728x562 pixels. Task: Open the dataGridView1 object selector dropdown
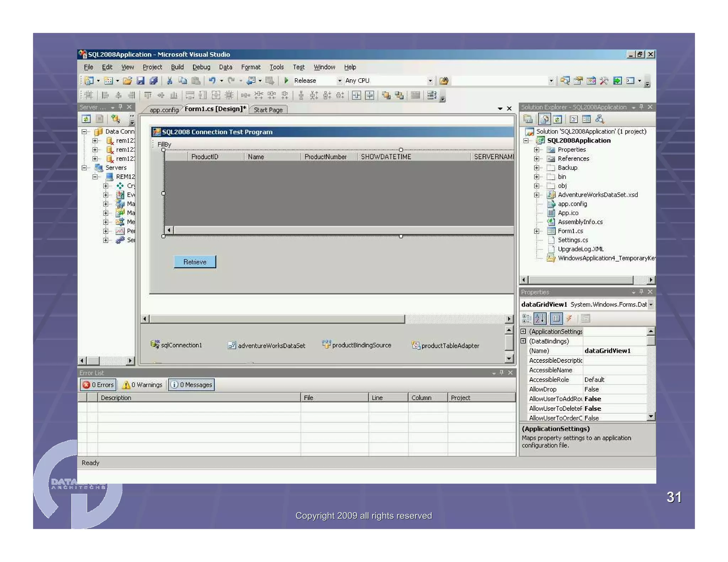tap(651, 304)
